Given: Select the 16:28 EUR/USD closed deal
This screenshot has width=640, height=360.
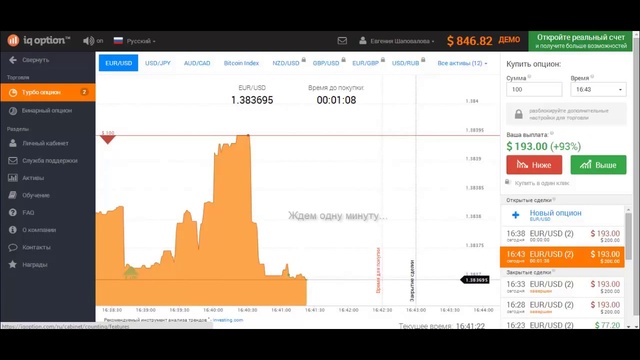Looking at the screenshot, I should tap(562, 307).
